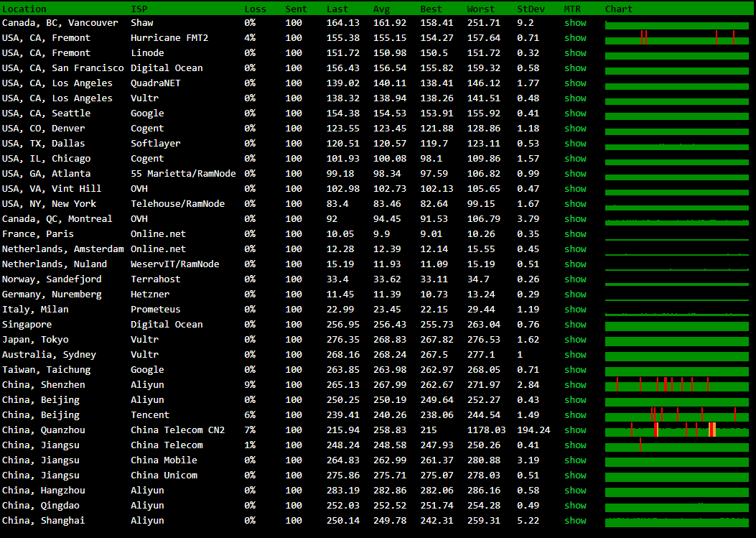Screen dimensions: 756x538
Task: Click the StDev column header
Action: (531, 9)
